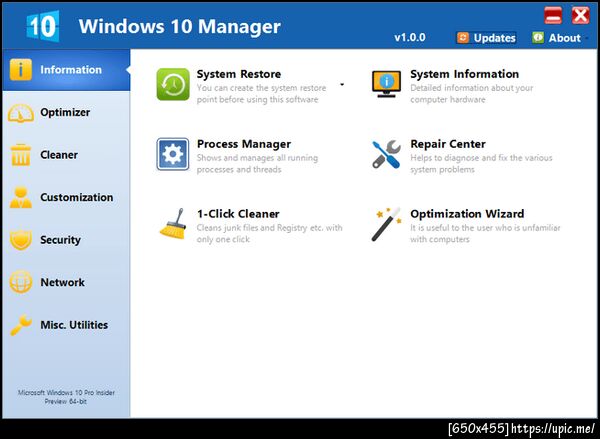The height and width of the screenshot is (439, 600).
Task: Switch to the Optimizer section
Action: 66,112
